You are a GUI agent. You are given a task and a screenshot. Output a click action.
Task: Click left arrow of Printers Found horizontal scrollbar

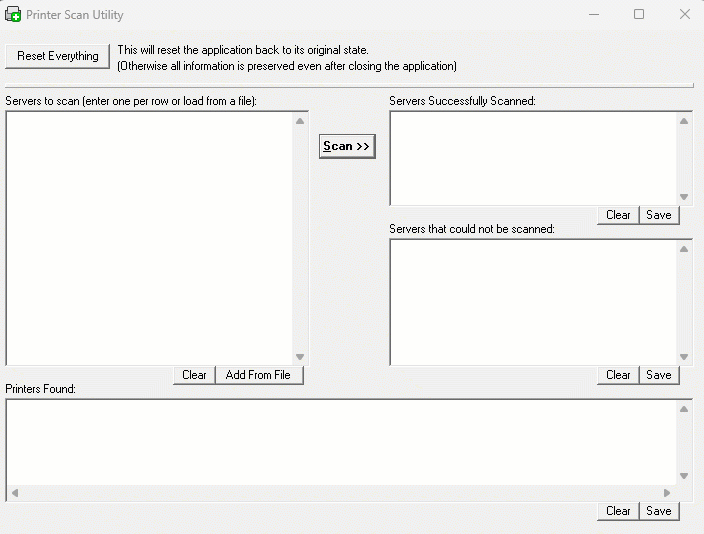(x=15, y=493)
